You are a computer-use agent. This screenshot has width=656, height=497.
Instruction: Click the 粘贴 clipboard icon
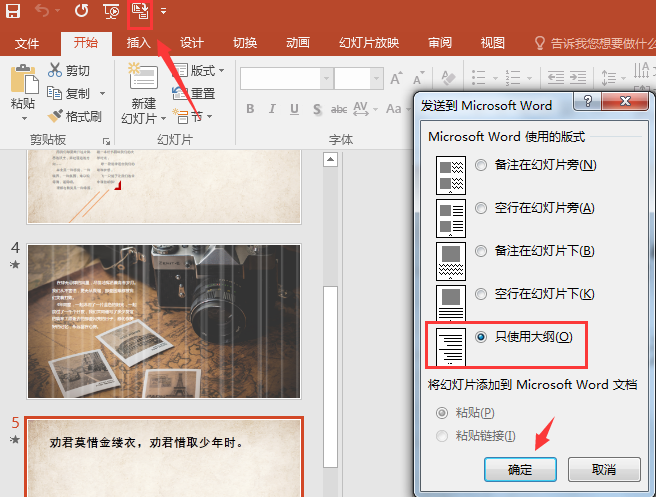pyautogui.click(x=23, y=79)
